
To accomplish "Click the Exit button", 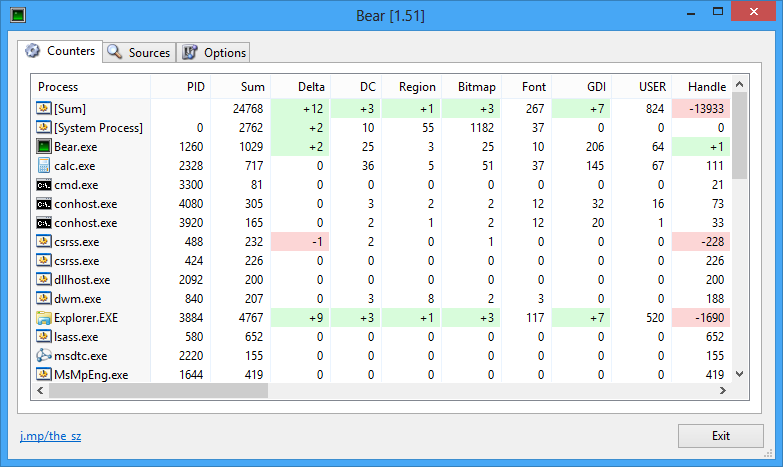I will (721, 436).
